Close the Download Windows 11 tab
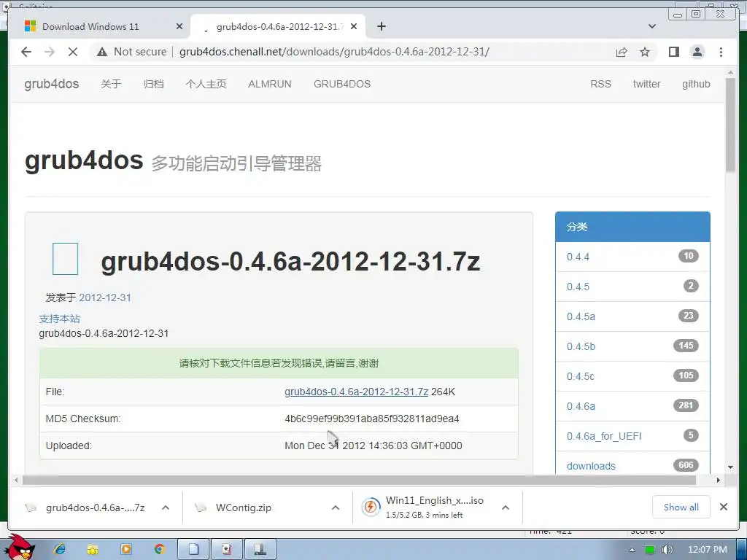The width and height of the screenshot is (747, 560). point(179,26)
